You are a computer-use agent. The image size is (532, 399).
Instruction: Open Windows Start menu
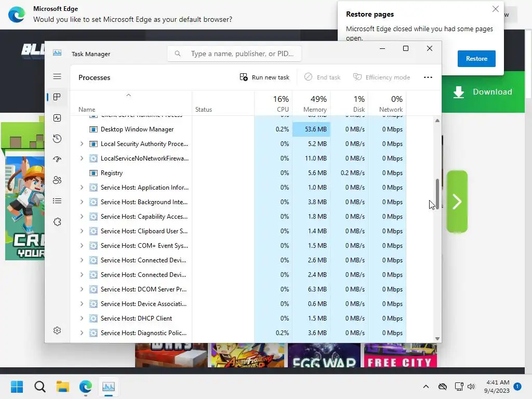tap(17, 387)
